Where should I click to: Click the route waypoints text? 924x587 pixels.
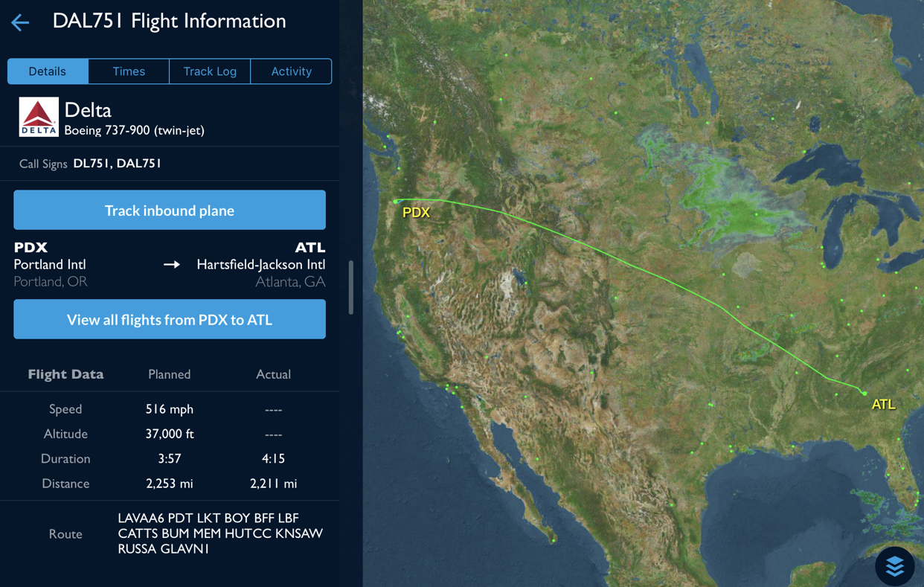coord(220,533)
